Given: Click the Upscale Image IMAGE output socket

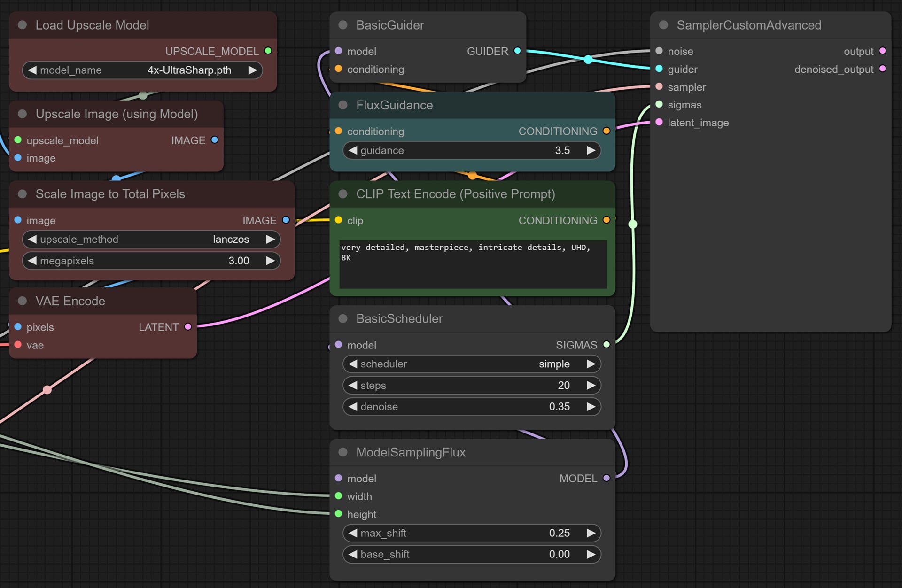Looking at the screenshot, I should (x=215, y=140).
